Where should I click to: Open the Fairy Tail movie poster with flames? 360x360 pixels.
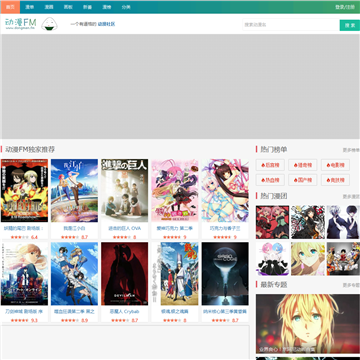pyautogui.click(x=24, y=190)
